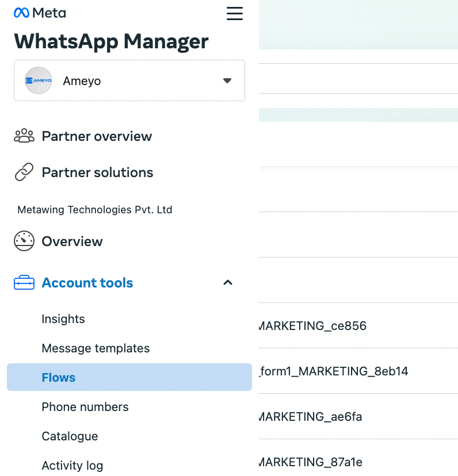Open Insights under Account tools
Image resolution: width=458 pixels, height=476 pixels.
click(x=63, y=319)
